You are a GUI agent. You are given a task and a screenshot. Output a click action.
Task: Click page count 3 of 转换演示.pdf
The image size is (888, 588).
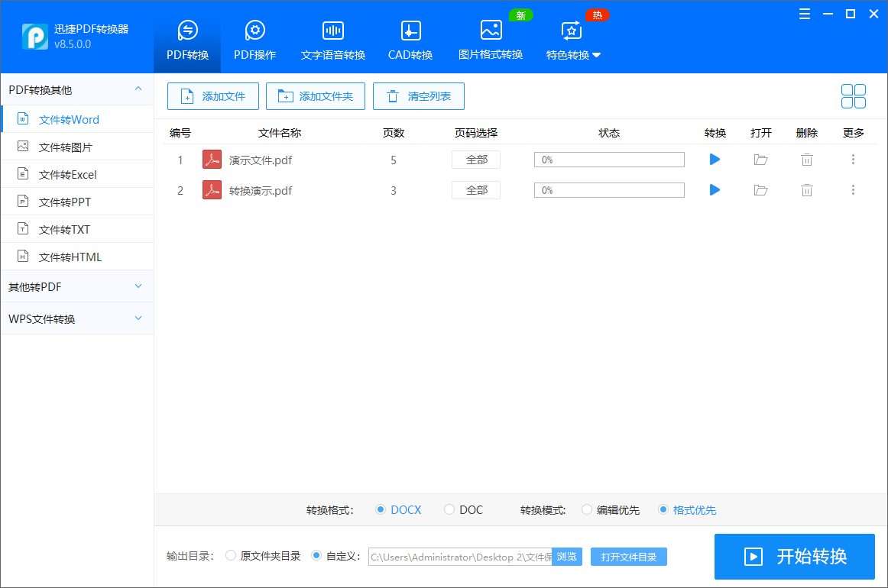click(x=394, y=191)
